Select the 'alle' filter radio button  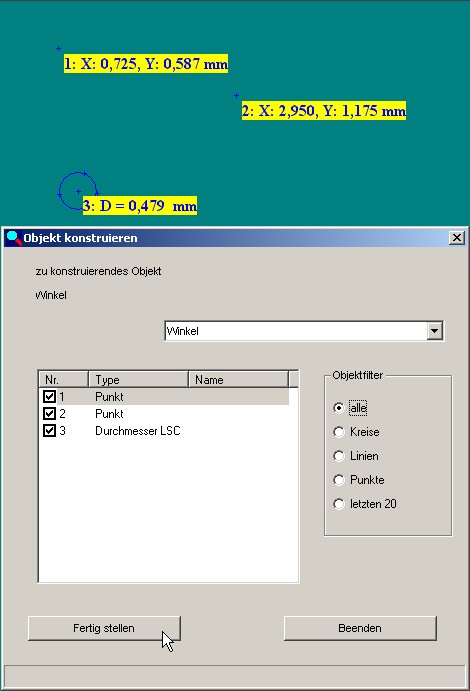(339, 408)
